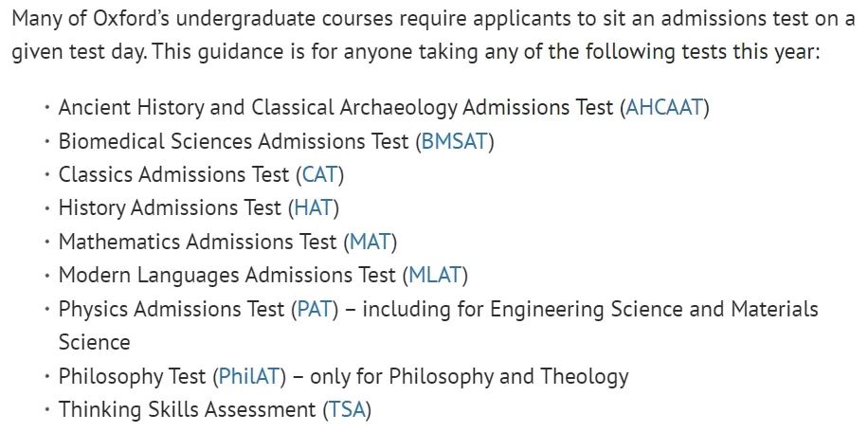Click the 'Thinking Skills Assessment' text
The height and width of the screenshot is (432, 868).
pyautogui.click(x=185, y=409)
